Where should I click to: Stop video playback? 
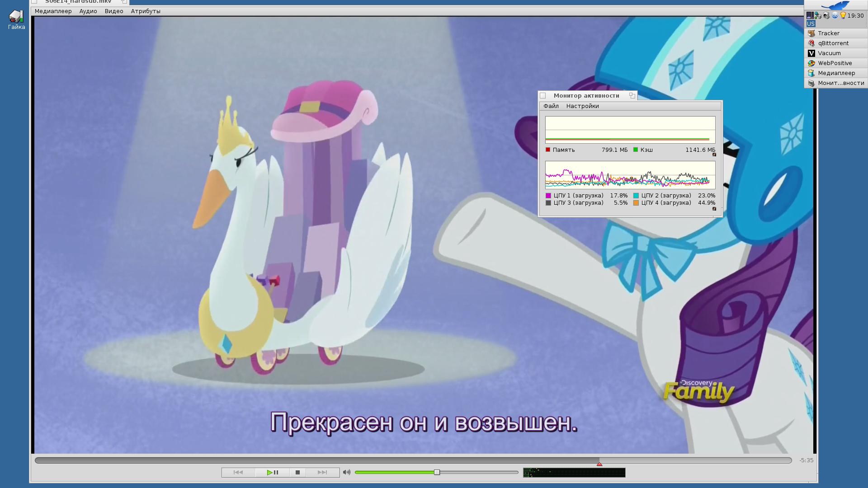tap(297, 472)
